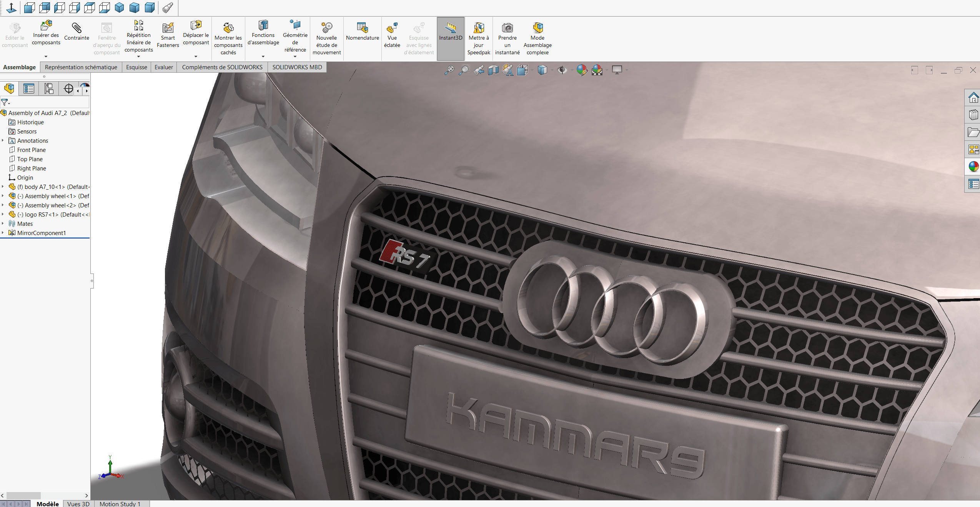This screenshot has height=507, width=980.
Task: Expand MirrorComponent1 node
Action: (3, 233)
